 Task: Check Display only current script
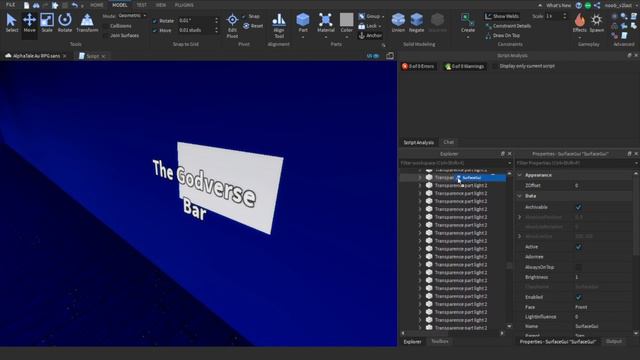pos(495,66)
